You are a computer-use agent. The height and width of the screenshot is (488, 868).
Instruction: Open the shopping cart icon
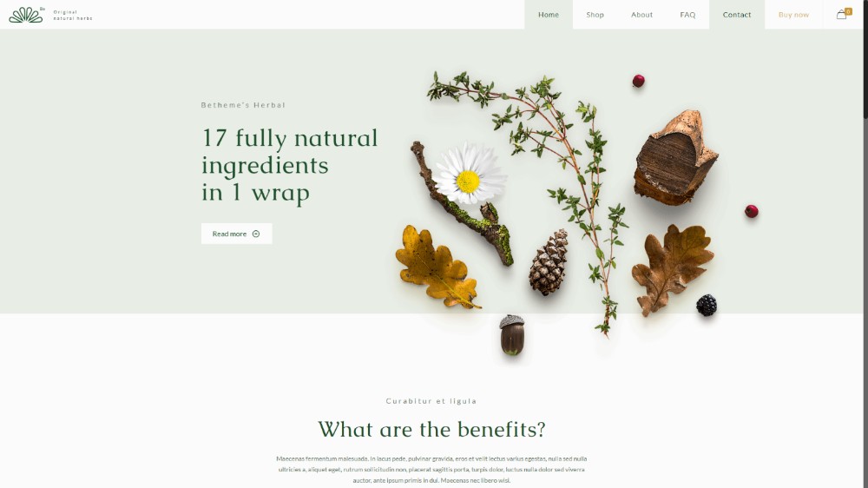coord(841,15)
